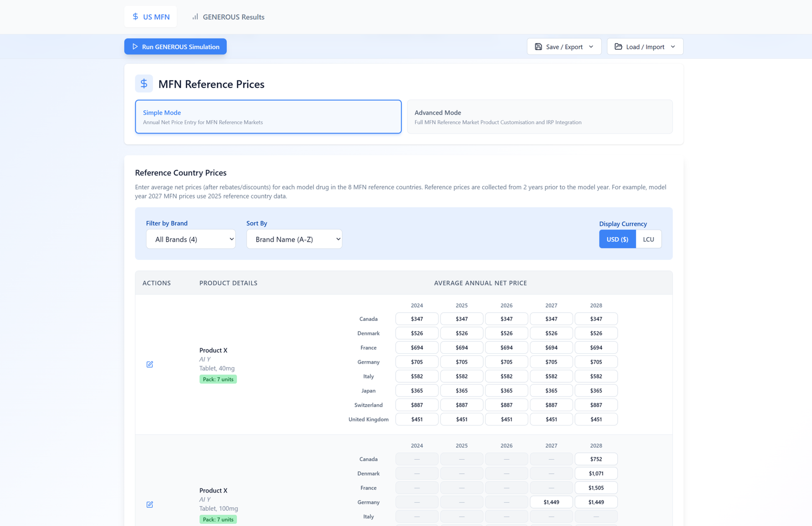The image size is (812, 526).
Task: Run the GENEROUS Simulation
Action: click(175, 46)
